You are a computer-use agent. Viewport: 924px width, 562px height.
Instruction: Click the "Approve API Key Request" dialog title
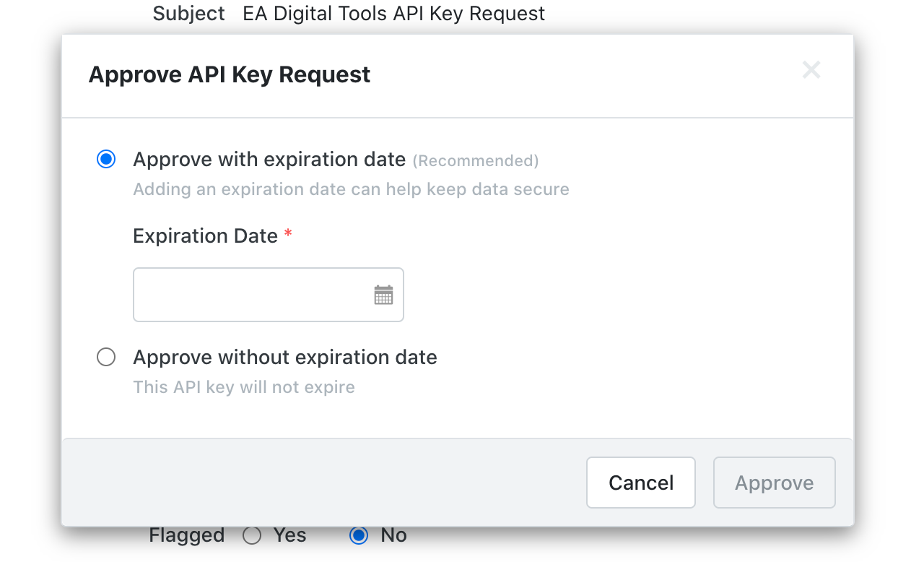[230, 74]
